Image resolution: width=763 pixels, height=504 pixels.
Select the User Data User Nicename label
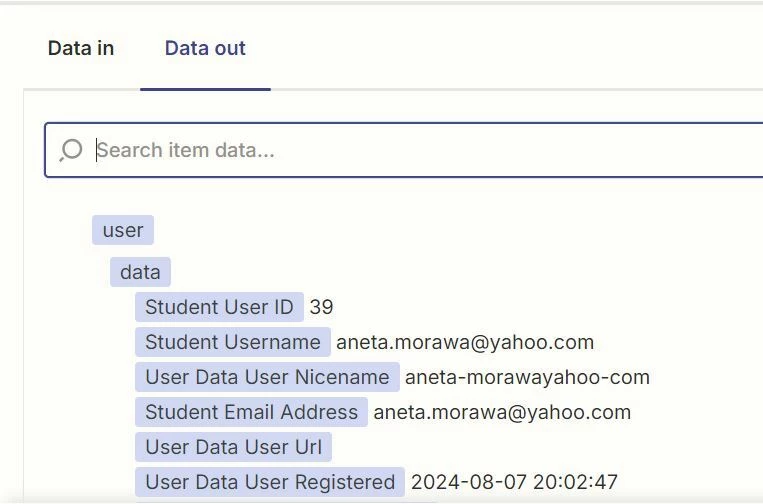267,377
